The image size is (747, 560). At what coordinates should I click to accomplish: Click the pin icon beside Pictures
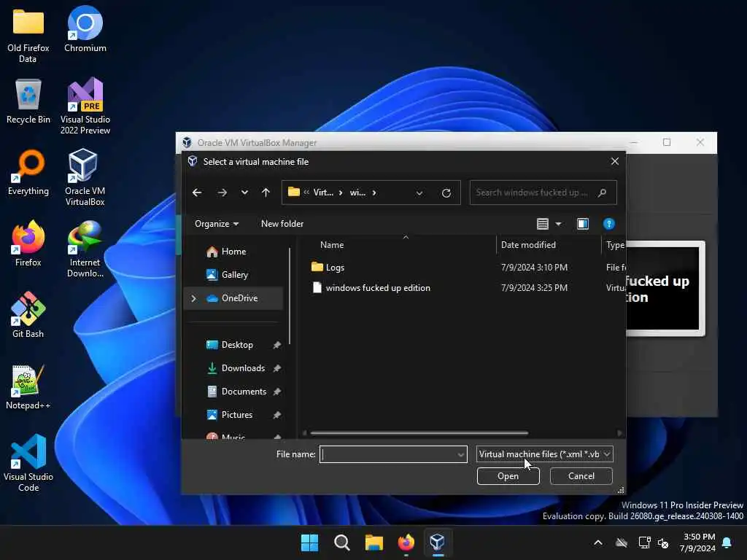276,415
